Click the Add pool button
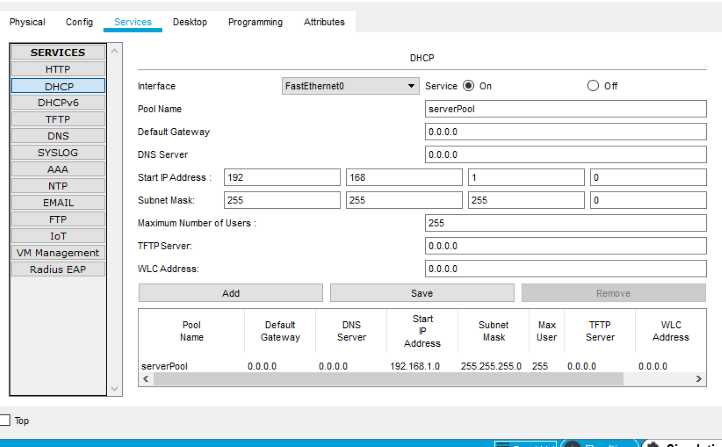Screen dimensions: 722x447 [231, 293]
